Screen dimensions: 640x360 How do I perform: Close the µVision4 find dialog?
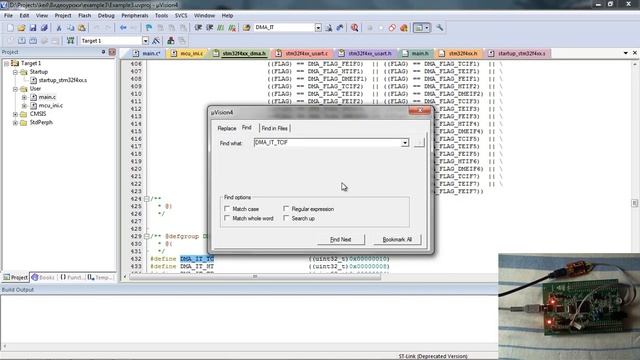click(420, 111)
